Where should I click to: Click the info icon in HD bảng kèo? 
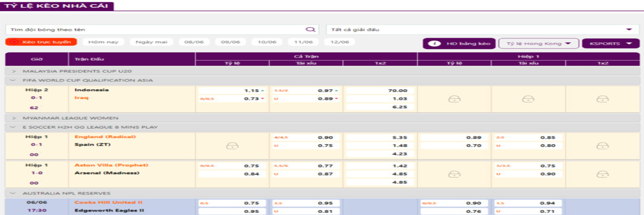pyautogui.click(x=435, y=44)
